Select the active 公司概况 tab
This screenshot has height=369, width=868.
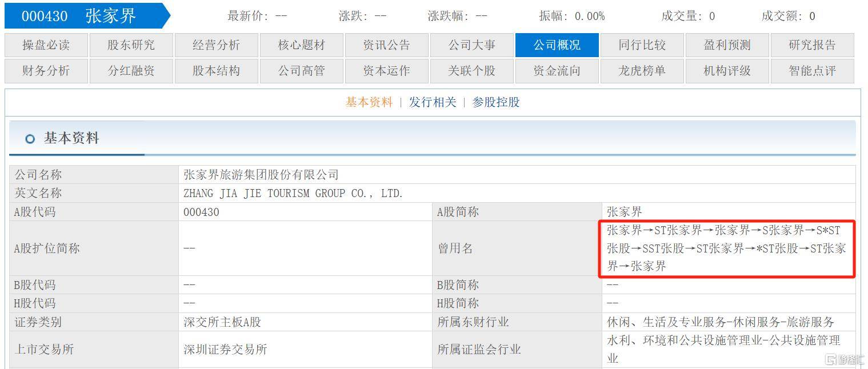click(x=557, y=45)
